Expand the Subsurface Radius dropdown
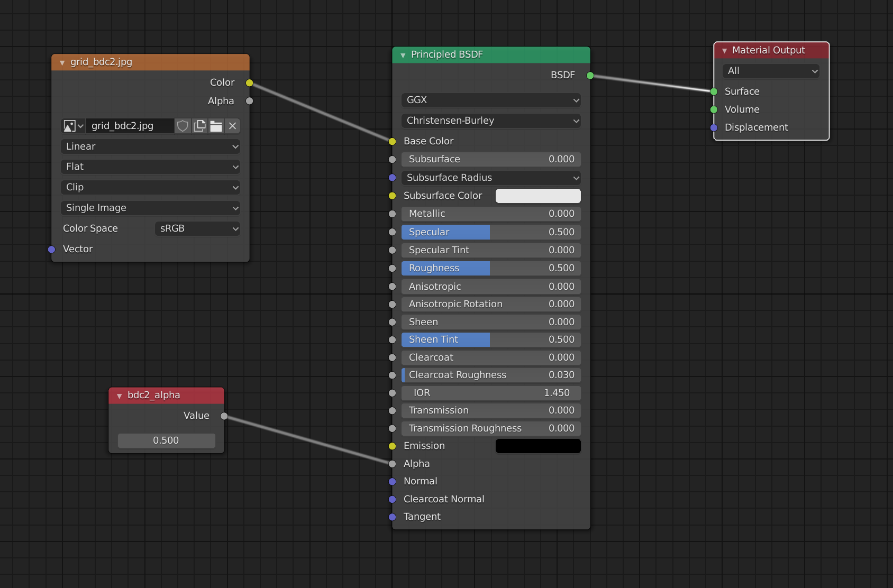Viewport: 893px width, 588px height. [491, 178]
